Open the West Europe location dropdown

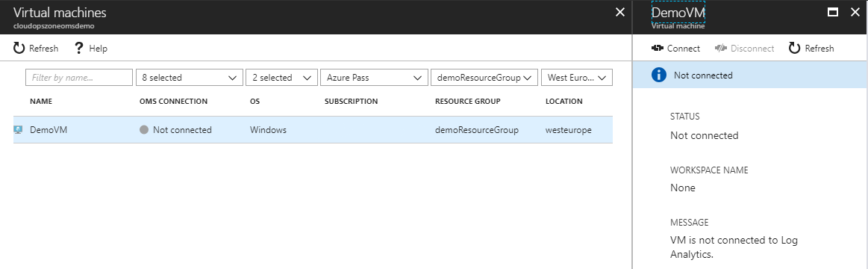(x=577, y=78)
